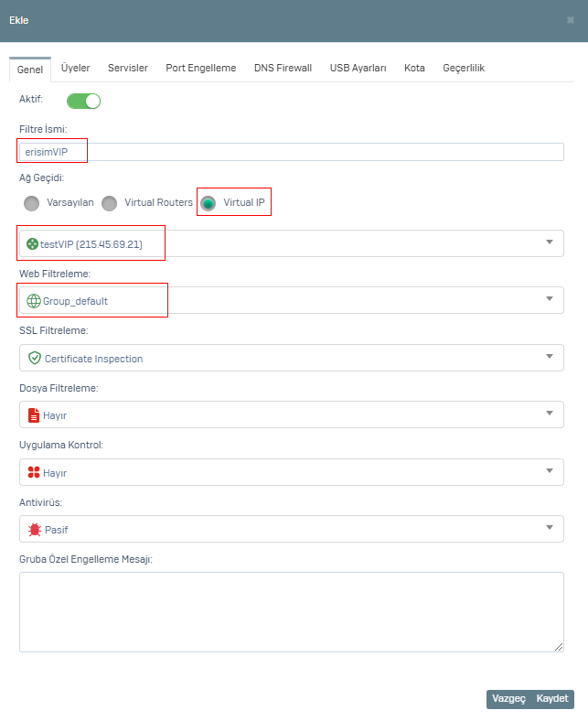Viewport: 588px width, 721px height.
Task: Click the Kaydet button
Action: click(x=552, y=698)
